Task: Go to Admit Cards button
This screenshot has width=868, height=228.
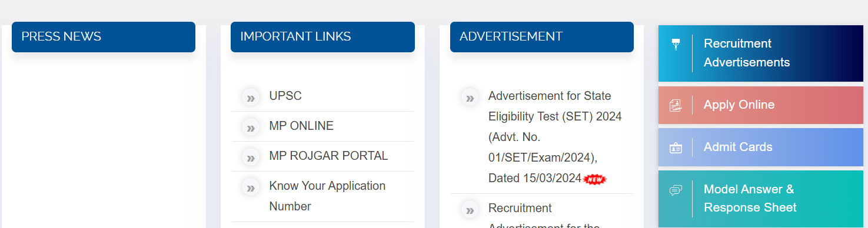Action: [x=761, y=147]
